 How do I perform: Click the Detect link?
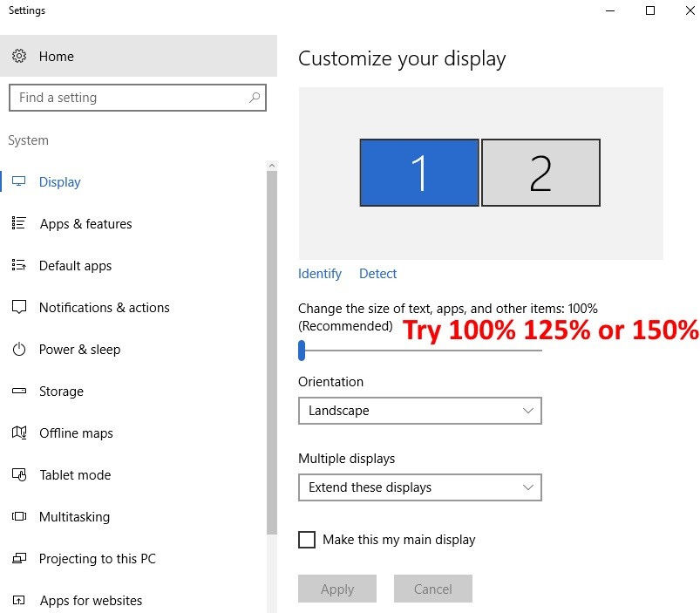[x=377, y=274]
